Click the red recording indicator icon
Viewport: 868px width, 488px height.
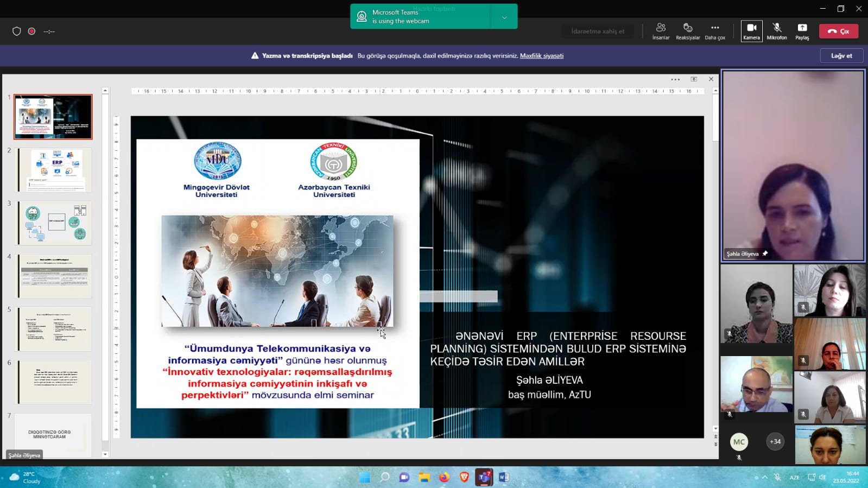point(32,31)
